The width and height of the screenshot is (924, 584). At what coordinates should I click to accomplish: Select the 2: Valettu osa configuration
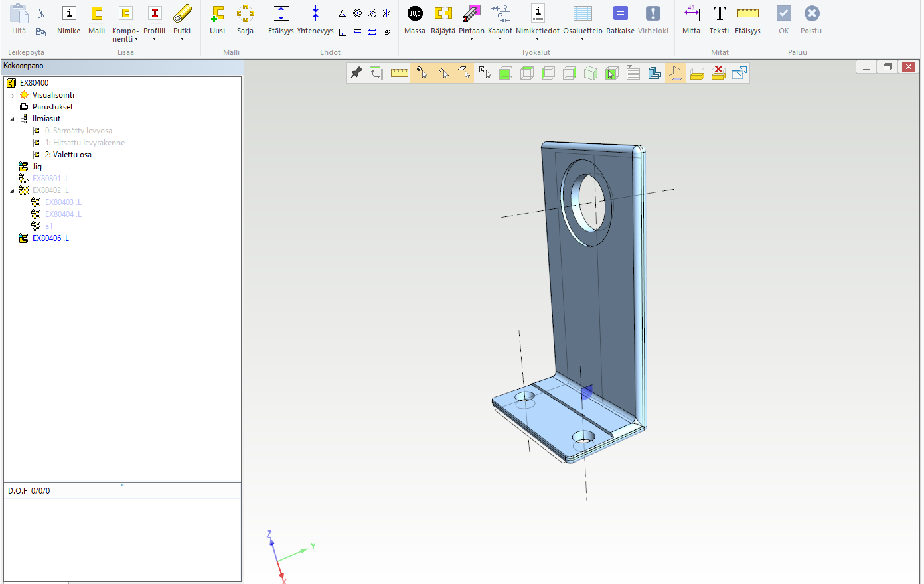point(68,155)
